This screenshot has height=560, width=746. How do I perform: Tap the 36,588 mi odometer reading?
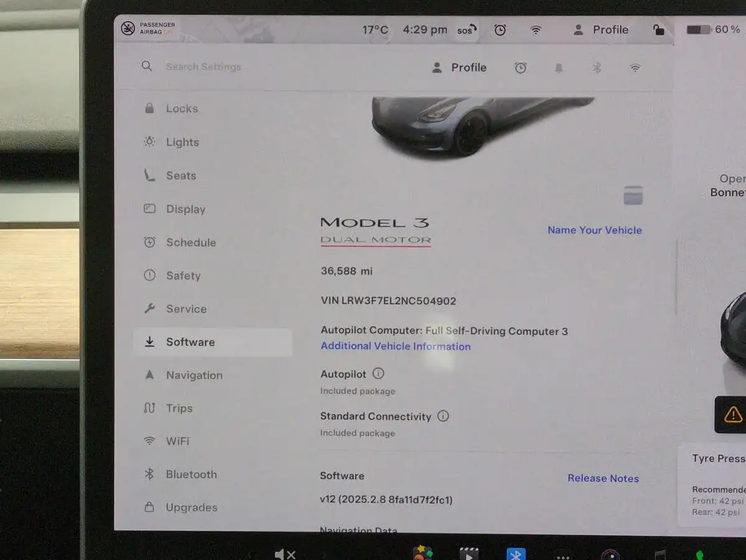(347, 271)
